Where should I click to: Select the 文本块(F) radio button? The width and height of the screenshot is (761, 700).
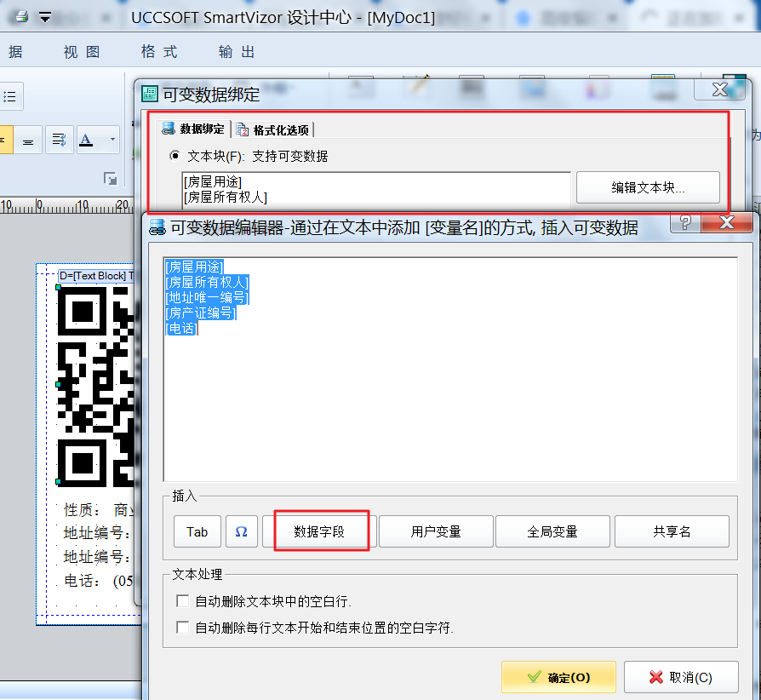175,156
